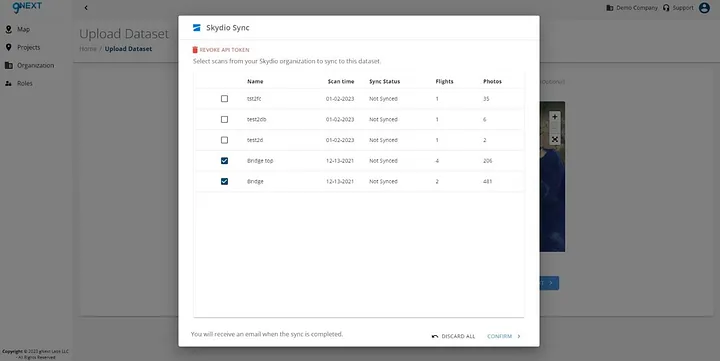
Task: Click the blue Next button behind dialog
Action: point(549,283)
